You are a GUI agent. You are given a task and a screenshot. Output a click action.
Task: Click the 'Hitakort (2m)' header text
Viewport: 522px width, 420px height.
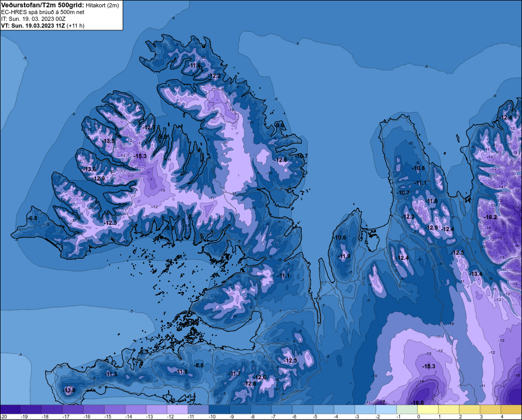102,5
